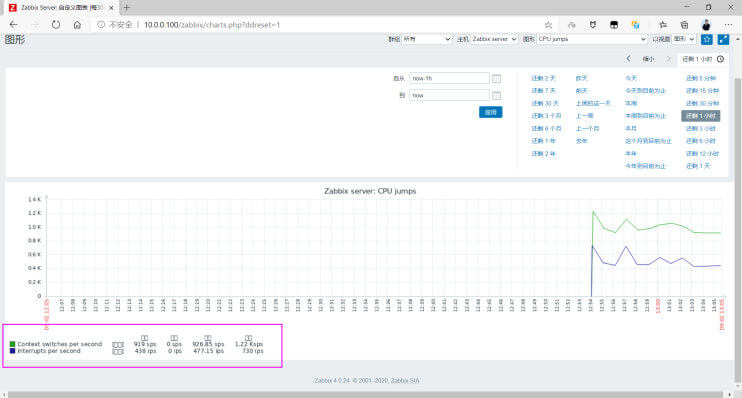The image size is (742, 398).
Task: Click the dark square extension icon in toolbar
Action: pyautogui.click(x=614, y=25)
